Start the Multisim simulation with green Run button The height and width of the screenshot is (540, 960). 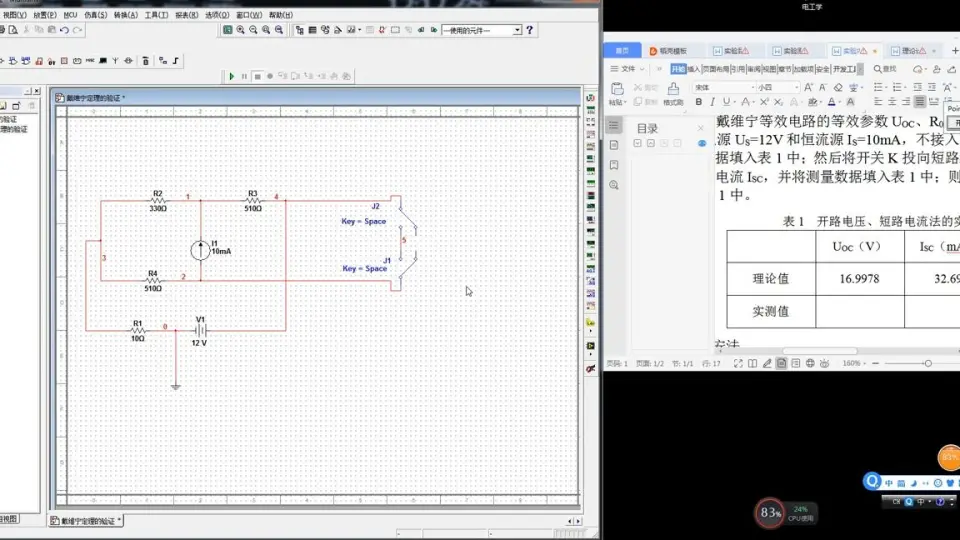tap(231, 77)
